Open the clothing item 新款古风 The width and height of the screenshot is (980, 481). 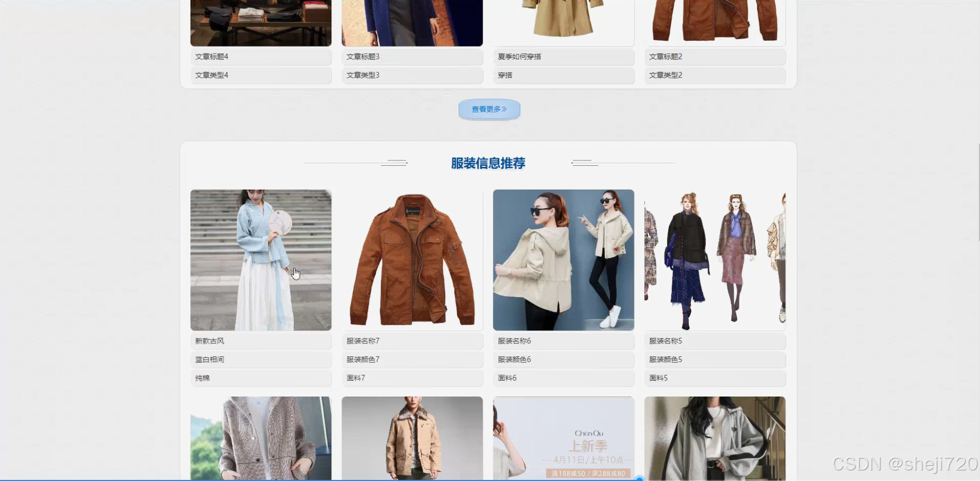pyautogui.click(x=261, y=341)
